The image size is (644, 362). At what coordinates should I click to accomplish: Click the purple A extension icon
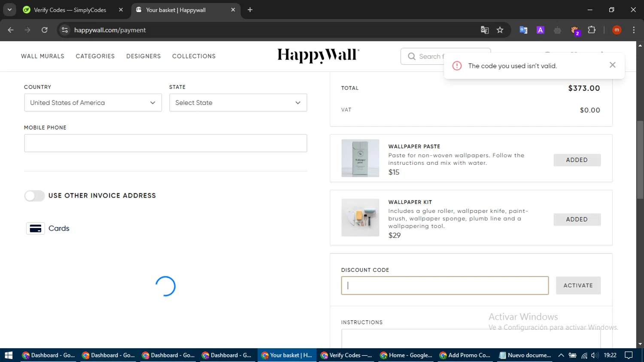click(541, 30)
